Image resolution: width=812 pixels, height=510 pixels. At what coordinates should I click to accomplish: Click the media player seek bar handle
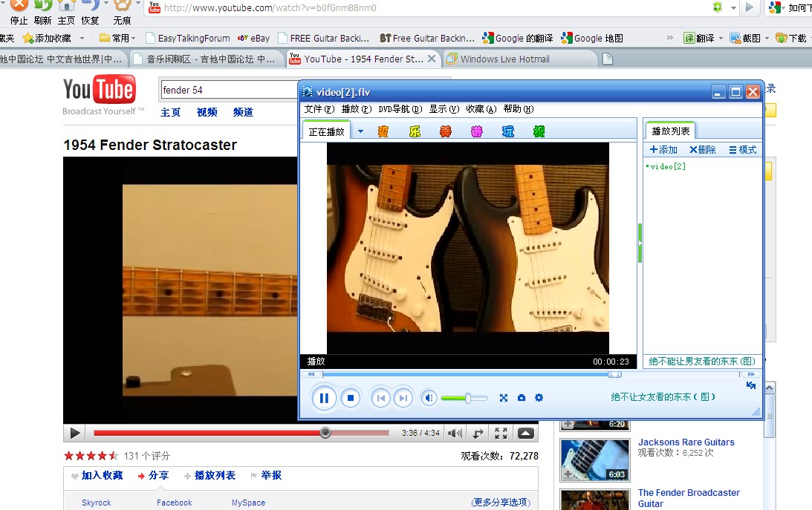614,374
